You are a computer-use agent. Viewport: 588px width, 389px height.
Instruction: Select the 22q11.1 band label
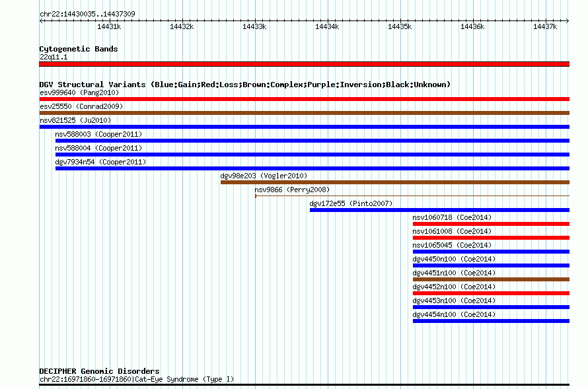click(x=54, y=57)
